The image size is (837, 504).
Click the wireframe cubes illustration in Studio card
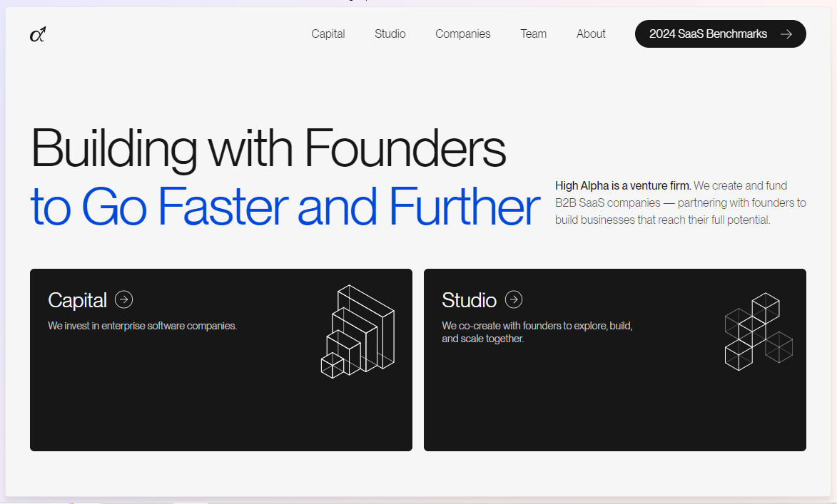click(759, 331)
